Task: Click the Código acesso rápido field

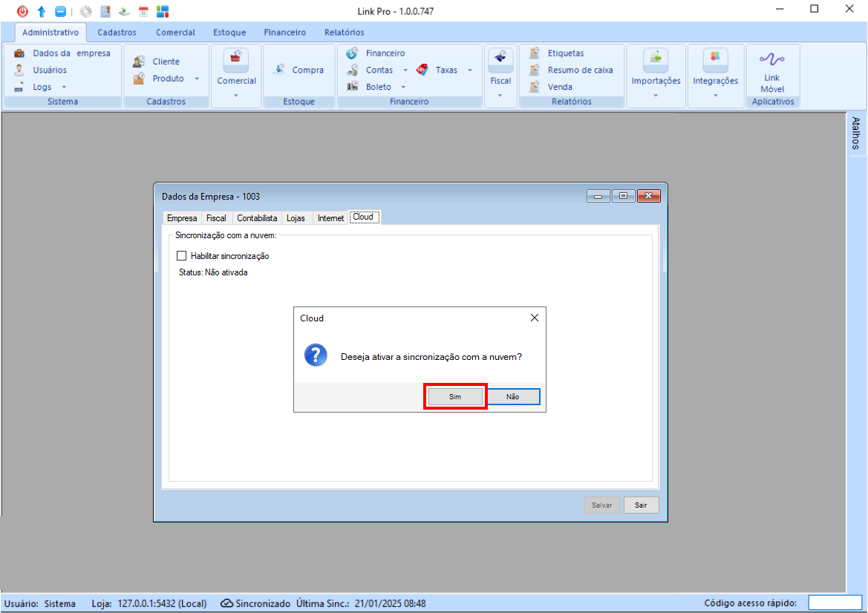Action: pos(835,603)
